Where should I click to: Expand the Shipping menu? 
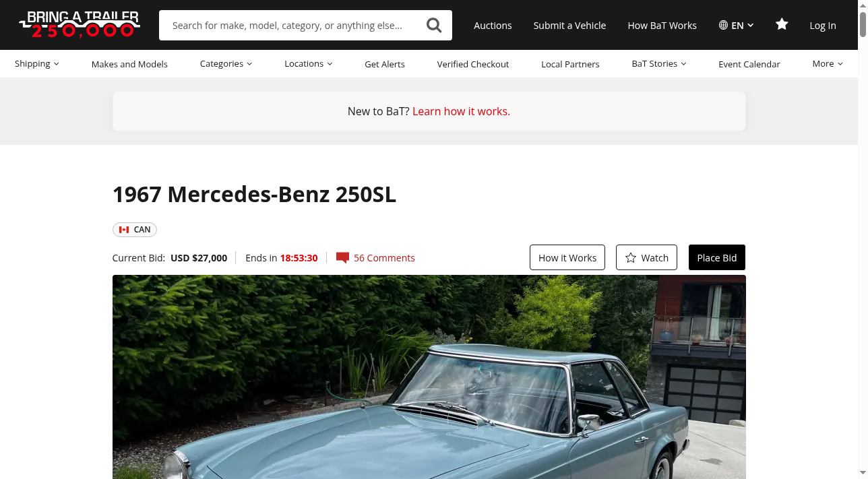click(37, 63)
